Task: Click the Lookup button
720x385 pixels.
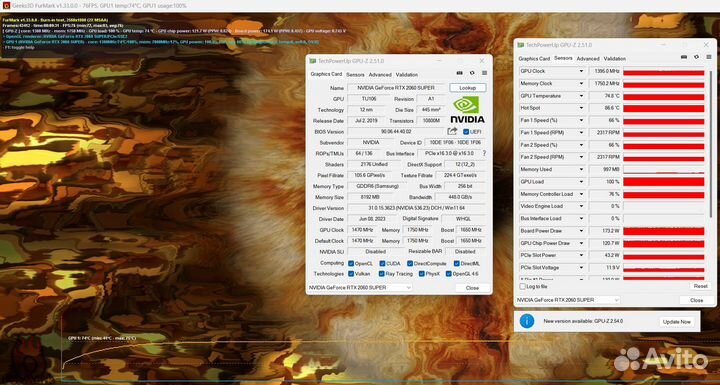Action: (x=467, y=88)
